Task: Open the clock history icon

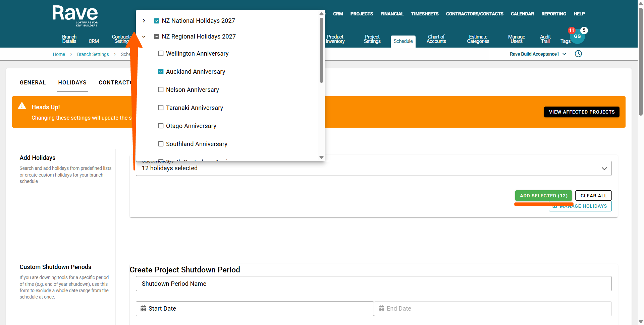Action: pyautogui.click(x=578, y=54)
